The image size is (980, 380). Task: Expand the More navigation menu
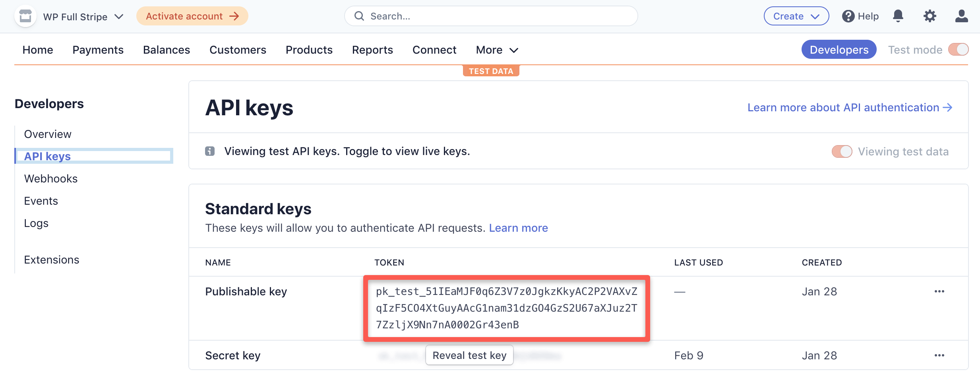pos(496,50)
